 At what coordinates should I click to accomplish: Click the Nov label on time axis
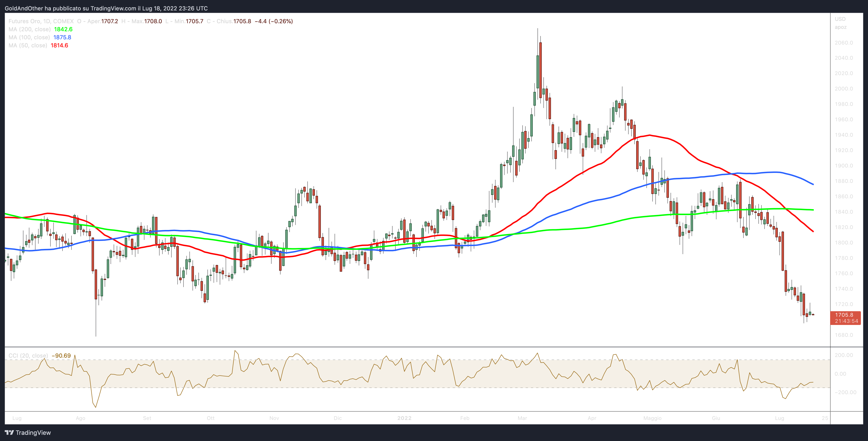coord(274,418)
